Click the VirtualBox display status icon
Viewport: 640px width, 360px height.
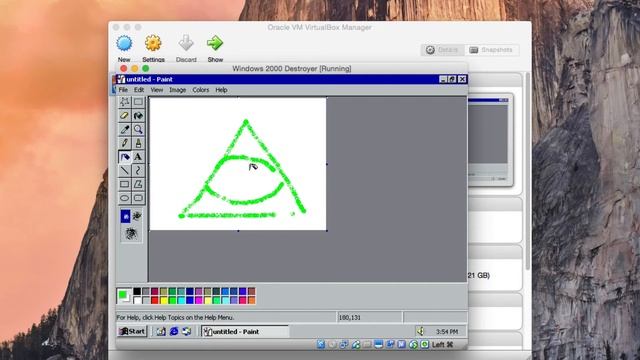pyautogui.click(x=378, y=345)
